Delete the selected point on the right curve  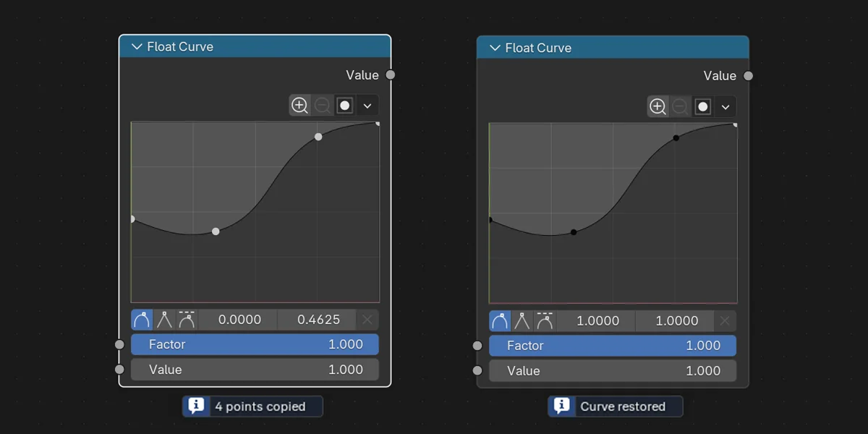[x=726, y=320]
